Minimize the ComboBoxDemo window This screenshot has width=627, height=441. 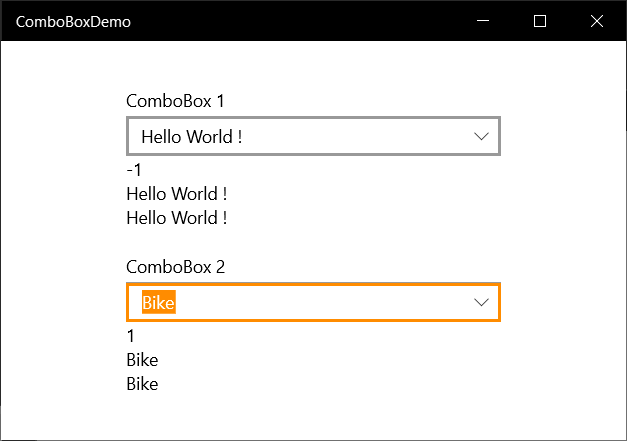(483, 21)
